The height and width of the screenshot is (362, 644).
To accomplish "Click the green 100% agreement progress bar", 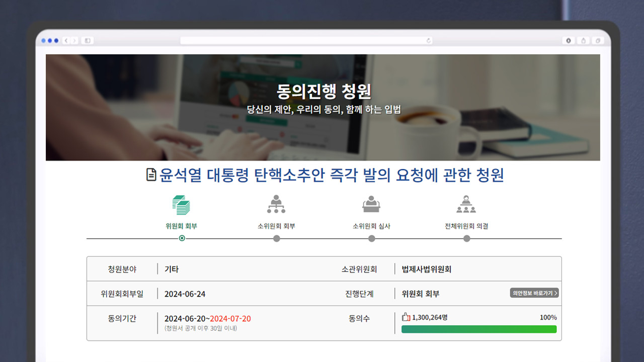I will coord(478,329).
